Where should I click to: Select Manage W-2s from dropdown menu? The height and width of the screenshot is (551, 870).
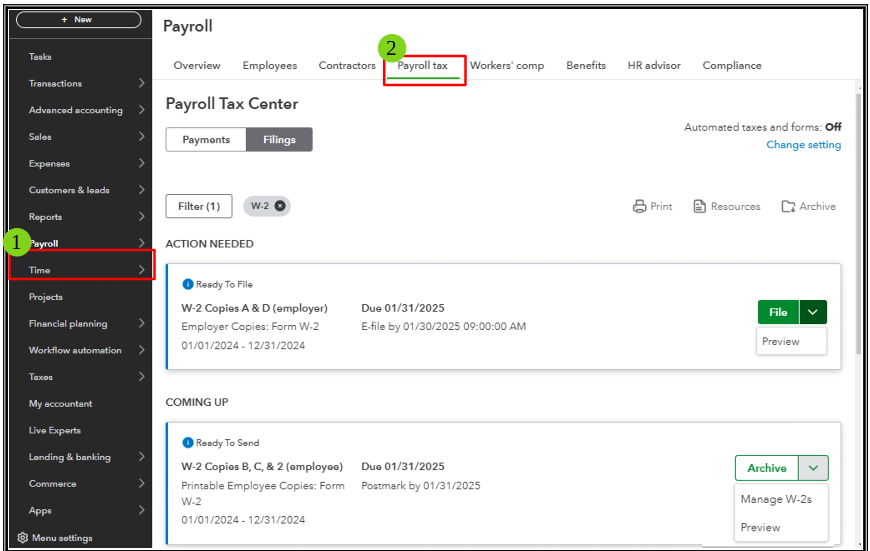[776, 499]
